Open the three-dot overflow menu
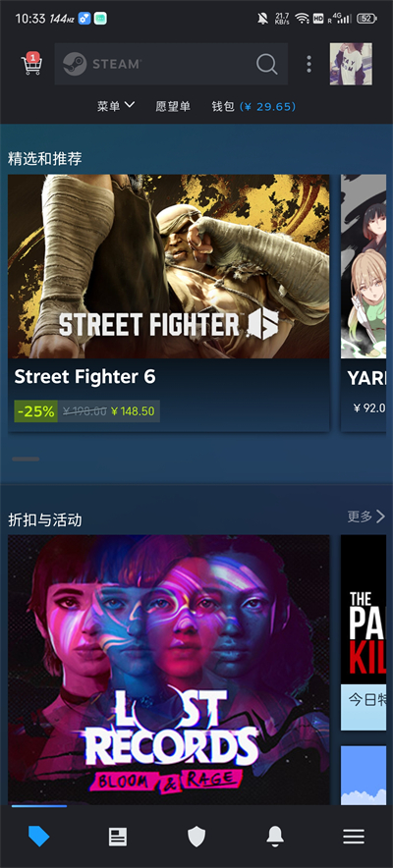Viewport: 393px width, 868px height. 309,64
